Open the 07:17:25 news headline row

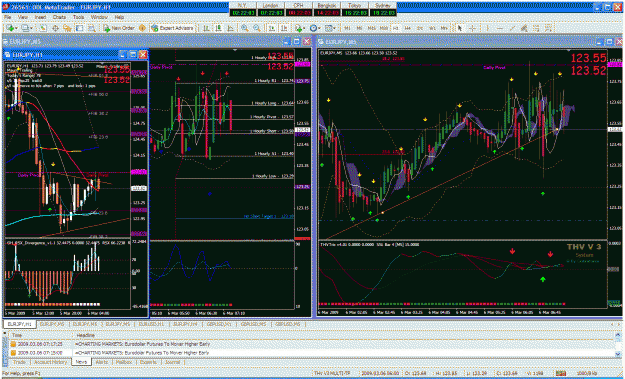pyautogui.click(x=311, y=344)
